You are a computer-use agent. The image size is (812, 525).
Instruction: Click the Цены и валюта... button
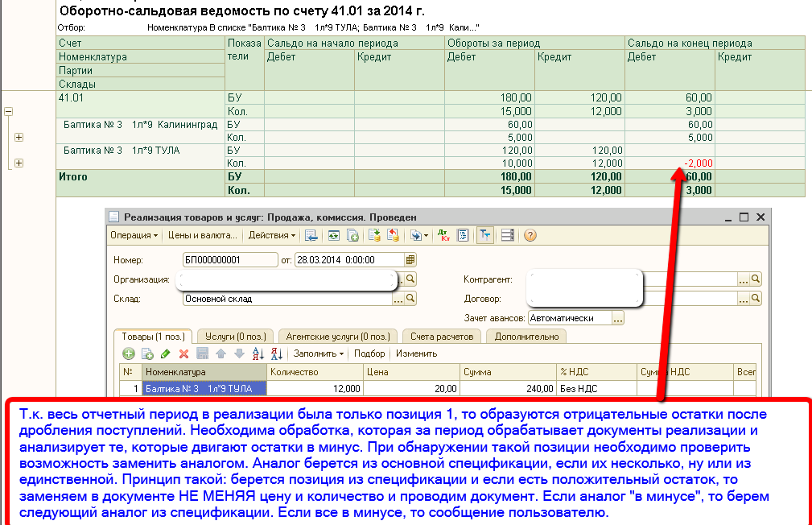pos(202,236)
